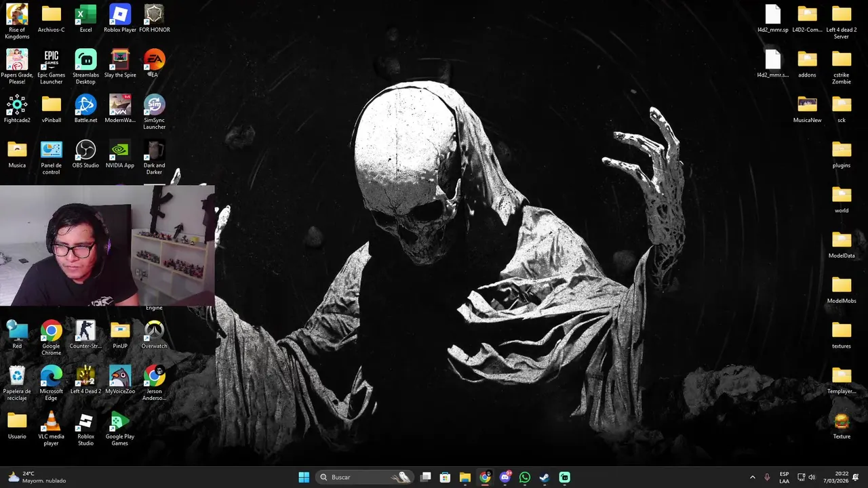Open the PinUP folder
868x488 pixels.
coord(120,335)
